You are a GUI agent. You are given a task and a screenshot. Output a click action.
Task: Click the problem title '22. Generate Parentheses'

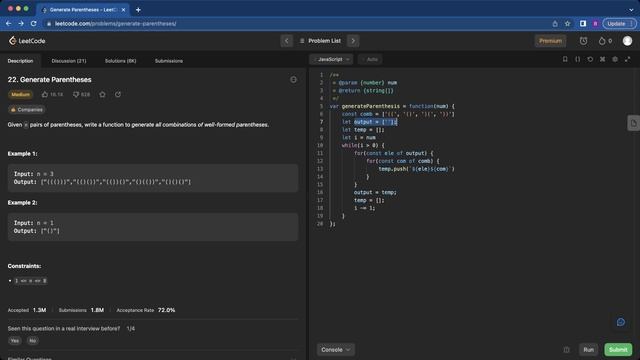49,80
